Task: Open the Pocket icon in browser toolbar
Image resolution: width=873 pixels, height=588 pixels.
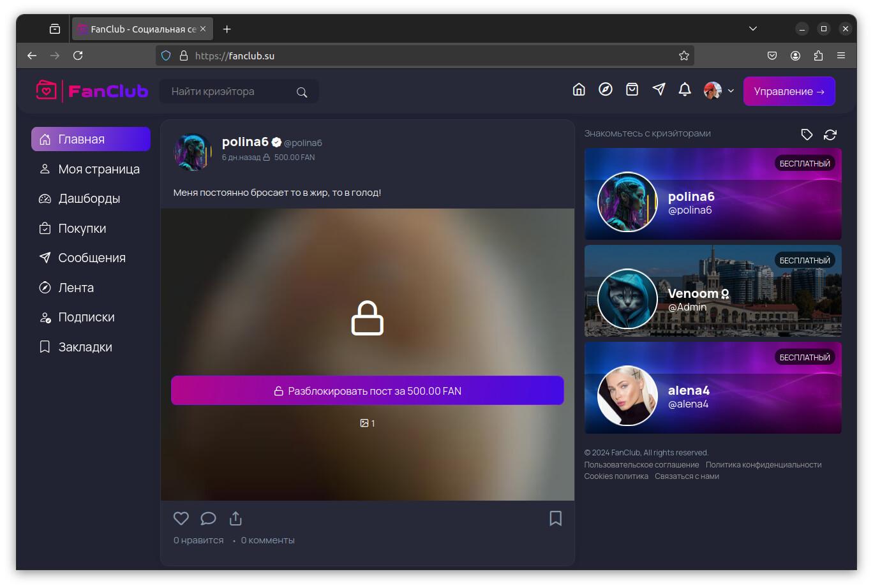Action: 772,55
